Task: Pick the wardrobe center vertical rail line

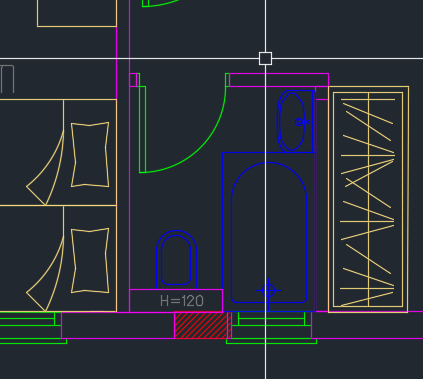Action: (368, 199)
